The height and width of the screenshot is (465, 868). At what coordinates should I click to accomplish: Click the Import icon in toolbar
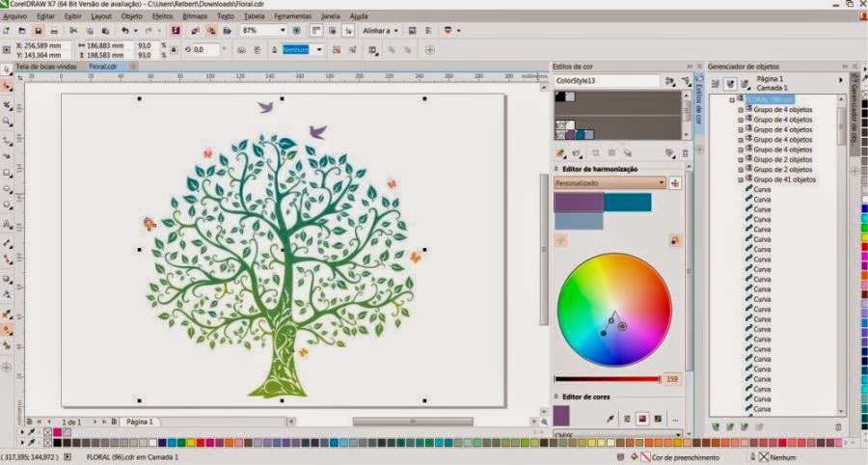click(196, 31)
